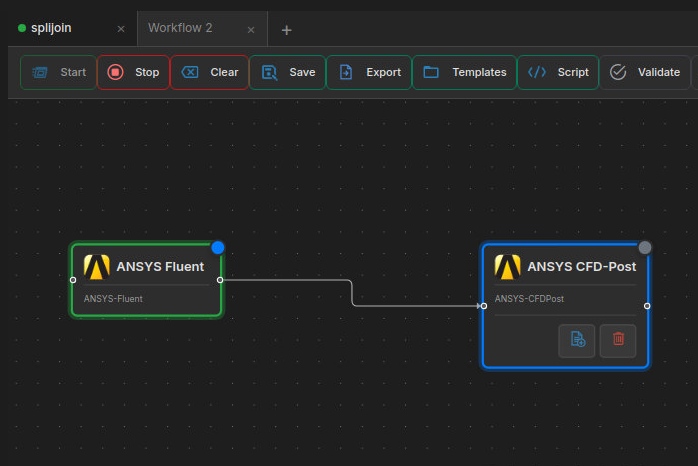Click the output port of ANSYS CFD-Post

[647, 306]
